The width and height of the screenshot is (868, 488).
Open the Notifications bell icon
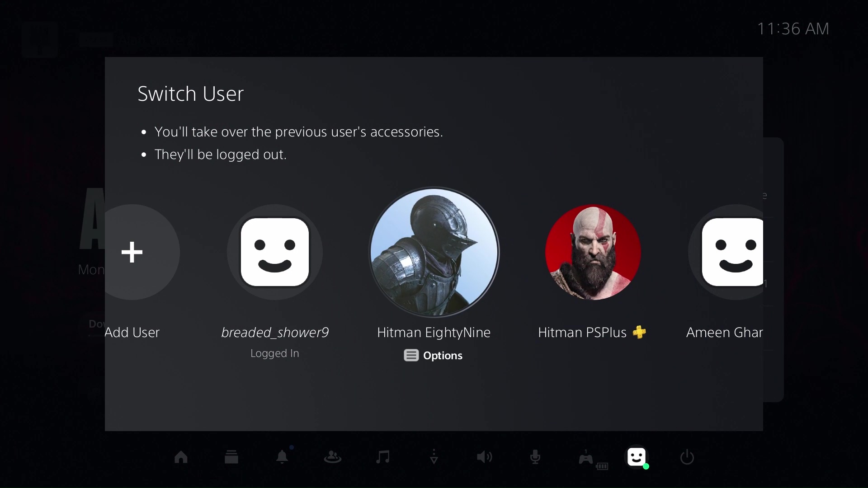283,457
